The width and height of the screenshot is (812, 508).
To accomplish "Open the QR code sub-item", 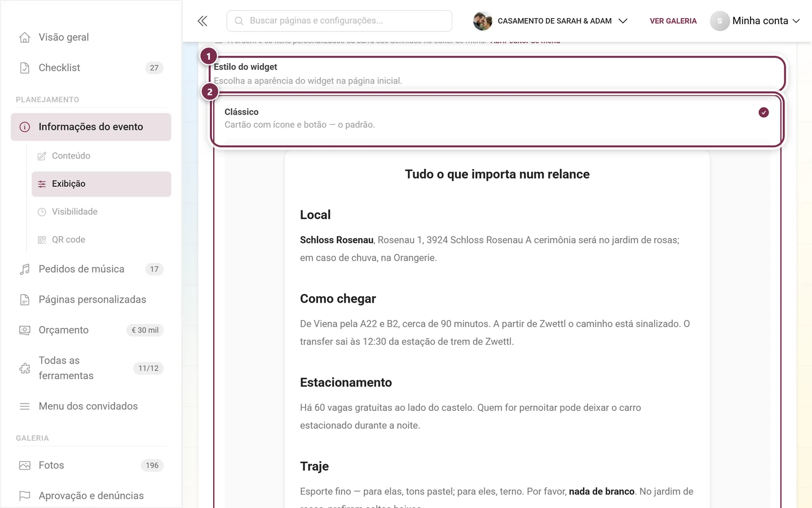I will [x=101, y=240].
